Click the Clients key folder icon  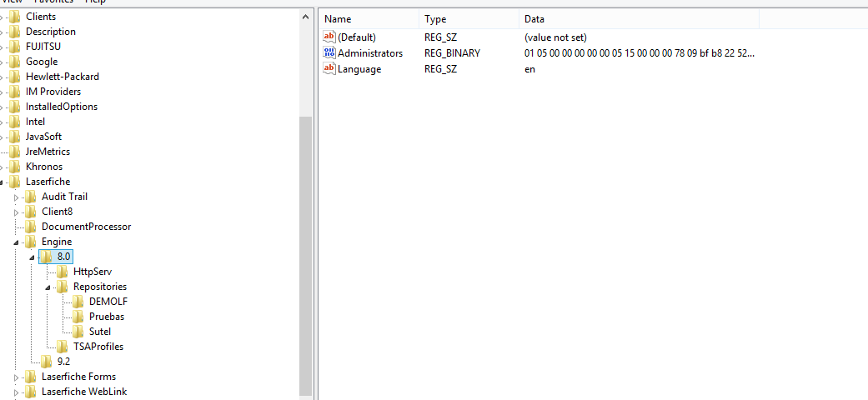[14, 17]
